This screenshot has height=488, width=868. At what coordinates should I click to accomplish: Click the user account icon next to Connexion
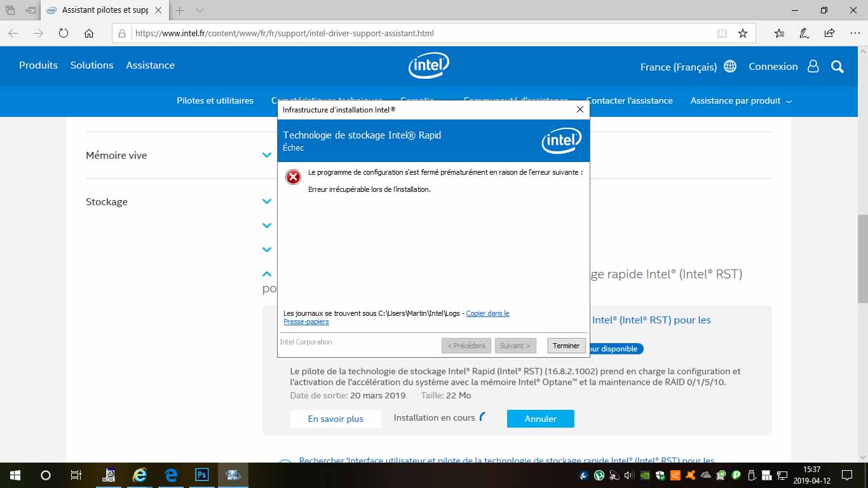point(813,66)
